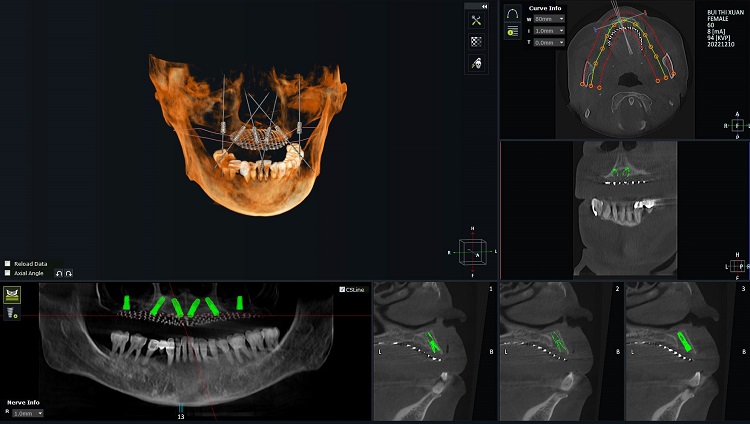Screen dimensions: 750x424
Task: Open the Nerve Info R 1.0mm dropdown
Action: tap(27, 413)
